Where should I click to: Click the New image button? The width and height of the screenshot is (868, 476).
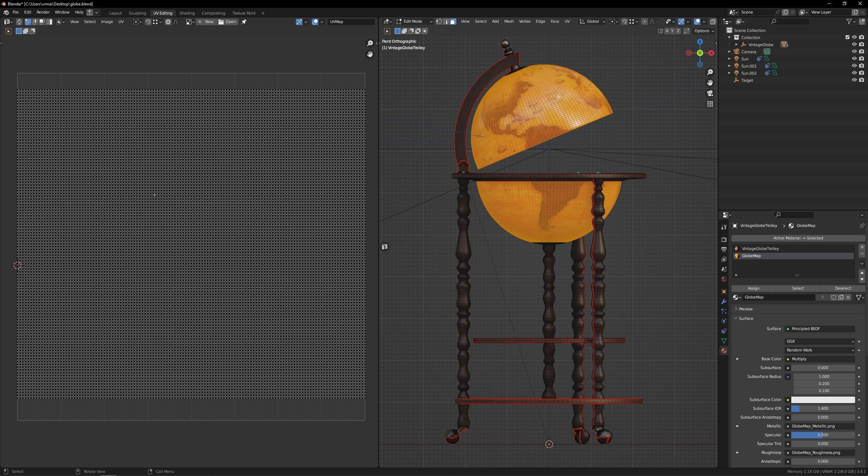pyautogui.click(x=206, y=22)
